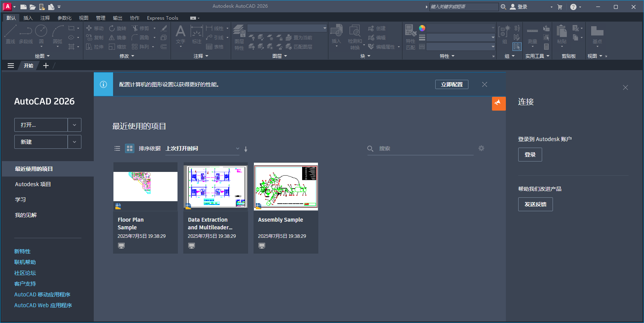644x323 pixels.
Task: Open the Floor Plan Sample thumbnail
Action: [x=145, y=187]
